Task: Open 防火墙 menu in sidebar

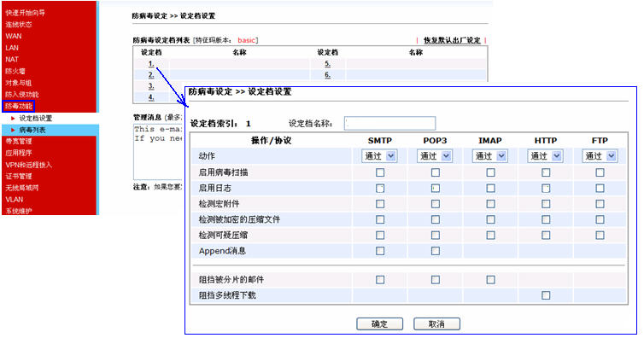Action: [15, 71]
